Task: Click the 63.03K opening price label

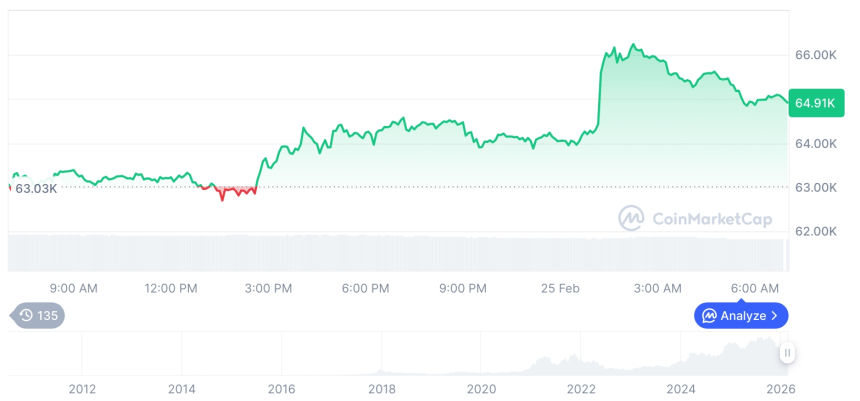Action: (36, 188)
